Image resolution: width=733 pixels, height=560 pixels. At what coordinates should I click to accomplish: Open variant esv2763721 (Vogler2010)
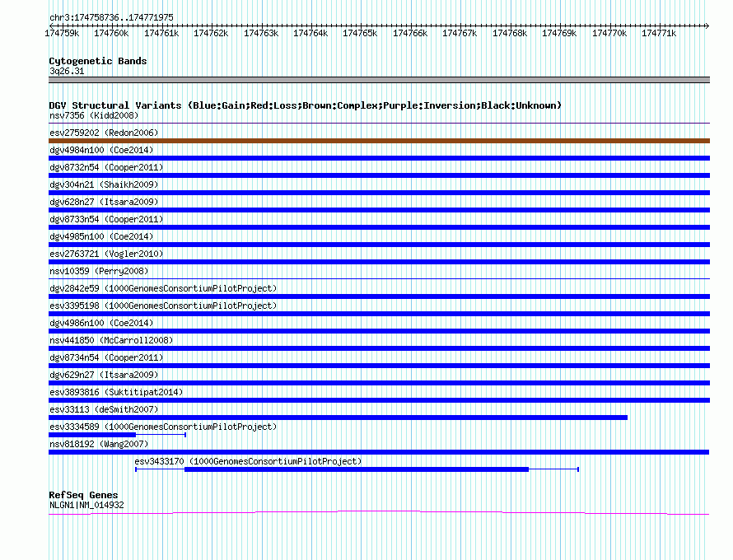coord(106,254)
